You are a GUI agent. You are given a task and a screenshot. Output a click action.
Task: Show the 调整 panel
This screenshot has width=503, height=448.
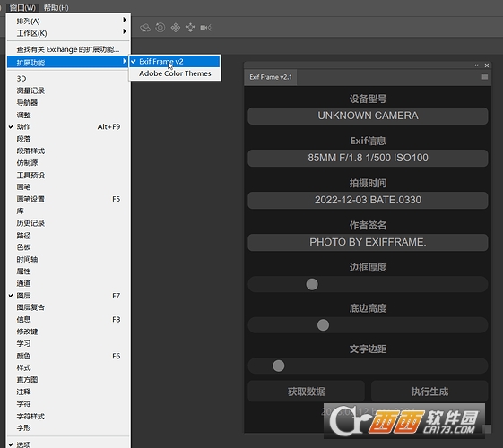[x=68, y=115]
